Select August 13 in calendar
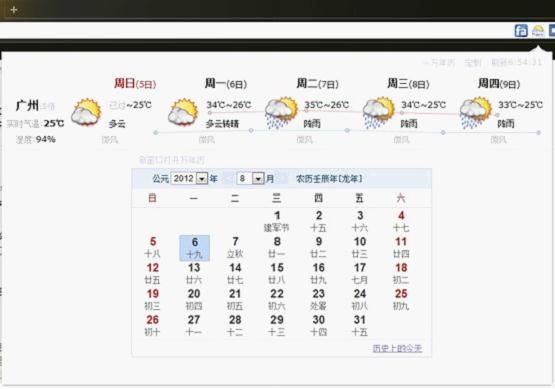Screen dimensions: 555x389 pos(194,274)
